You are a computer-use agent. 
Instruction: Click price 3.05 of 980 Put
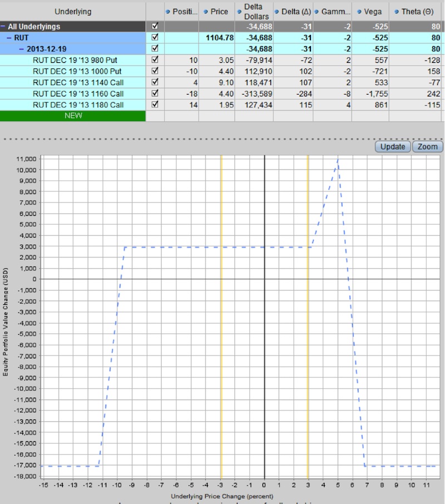226,60
